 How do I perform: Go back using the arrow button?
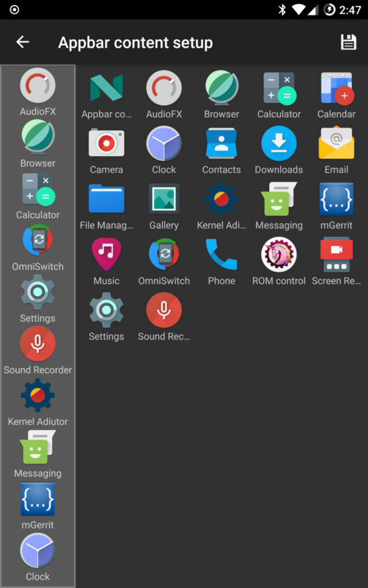point(22,42)
